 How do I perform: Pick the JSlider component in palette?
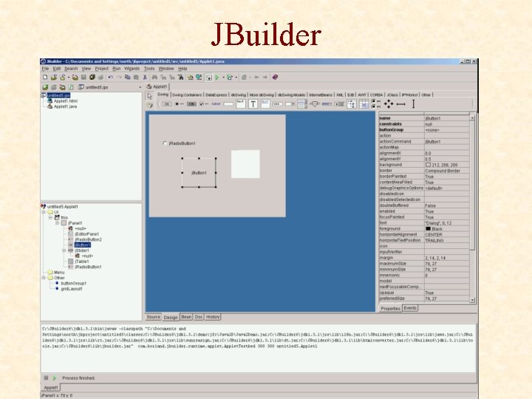click(x=315, y=104)
